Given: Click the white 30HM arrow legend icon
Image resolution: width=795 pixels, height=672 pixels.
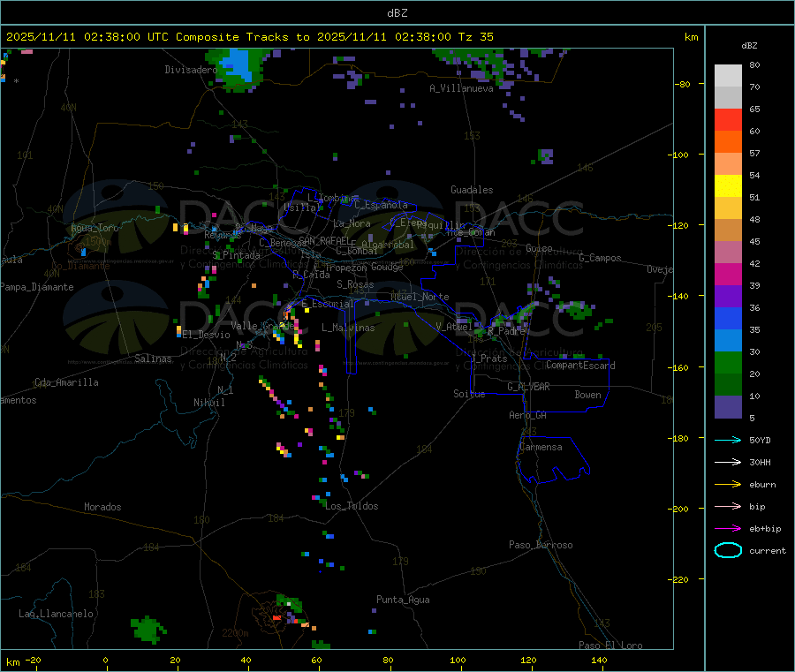Looking at the screenshot, I should [x=728, y=462].
